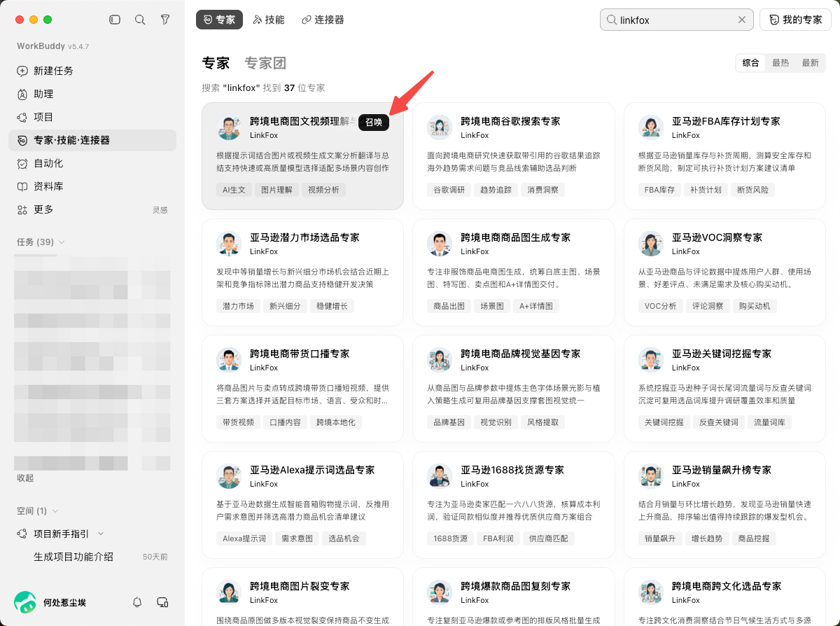
Task: Click the Alexa提示词 tag
Action: click(x=244, y=538)
